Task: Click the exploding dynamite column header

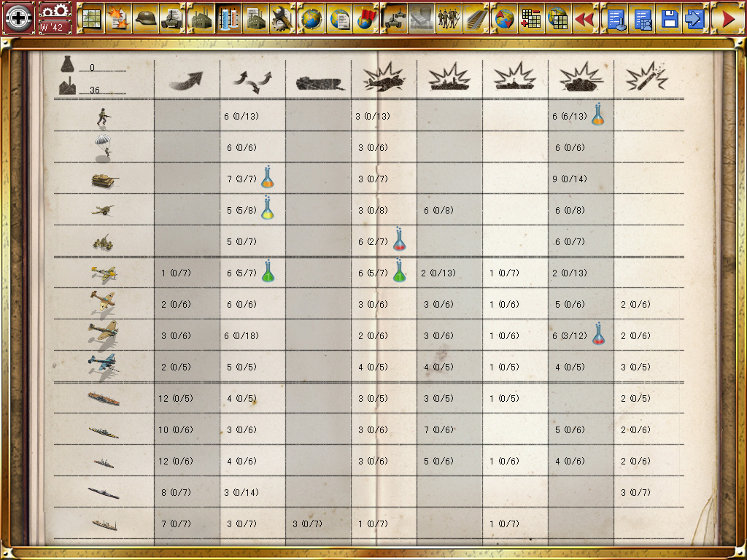Action: pos(646,76)
